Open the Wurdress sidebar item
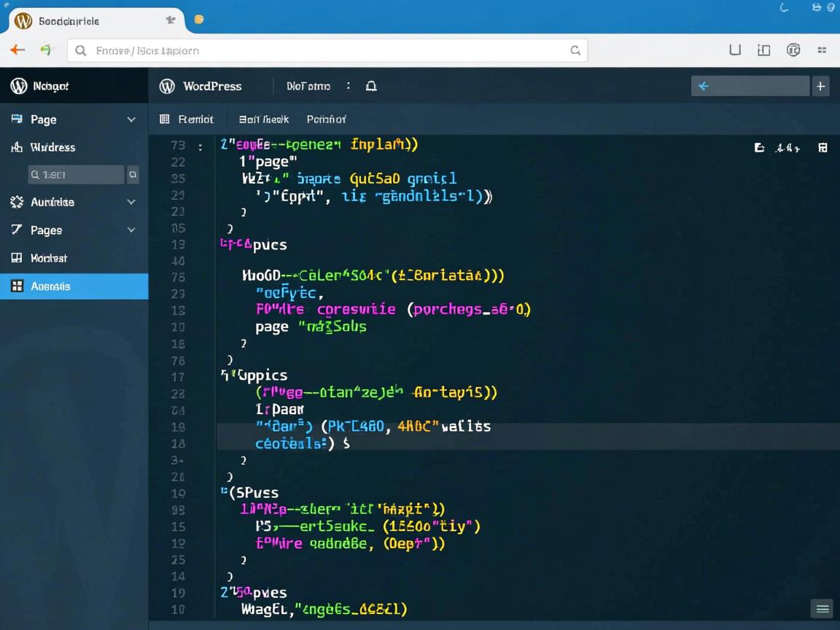840x630 pixels. click(52, 147)
